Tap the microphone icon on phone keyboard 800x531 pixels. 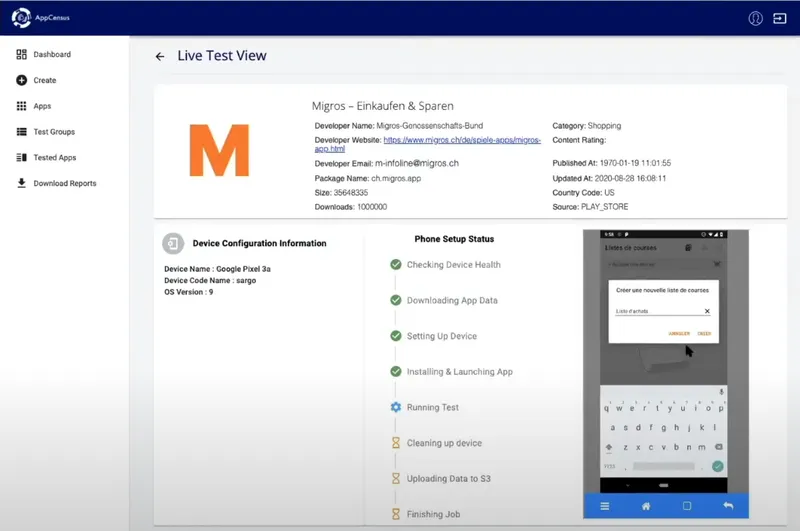(721, 392)
